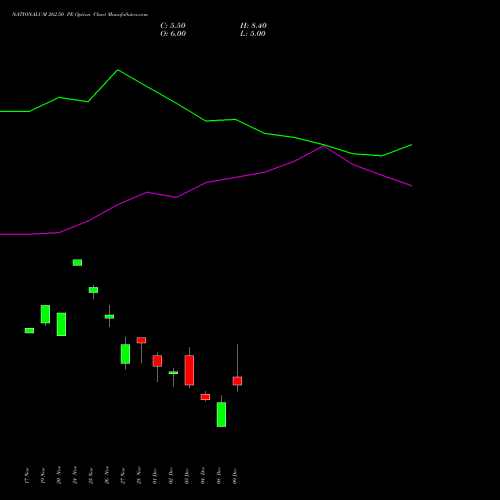500x500 pixels.
Task: Click the green indicator line's peak
Action: click(x=118, y=70)
